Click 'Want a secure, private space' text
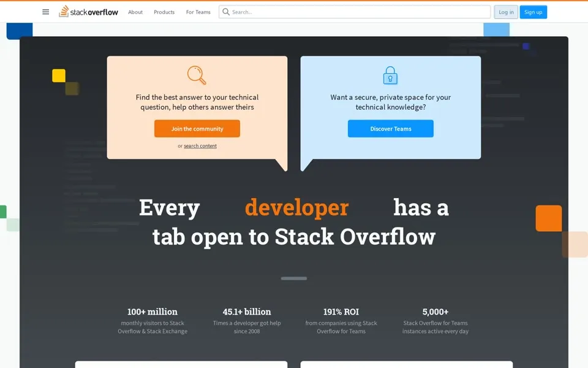 (x=391, y=102)
